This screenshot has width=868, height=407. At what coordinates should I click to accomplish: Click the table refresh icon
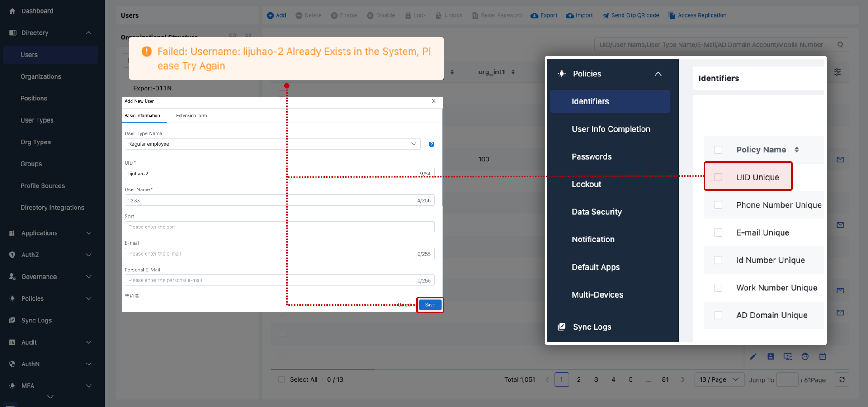842,379
